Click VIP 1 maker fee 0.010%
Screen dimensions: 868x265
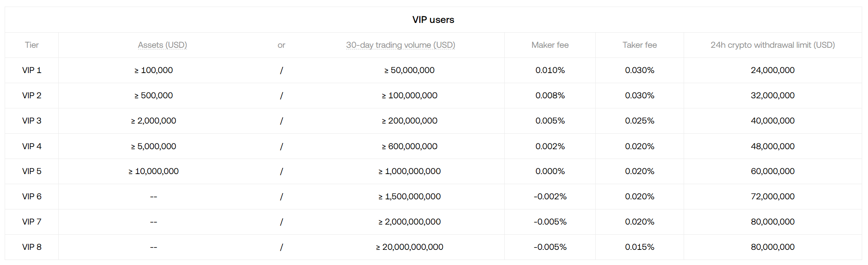[550, 70]
